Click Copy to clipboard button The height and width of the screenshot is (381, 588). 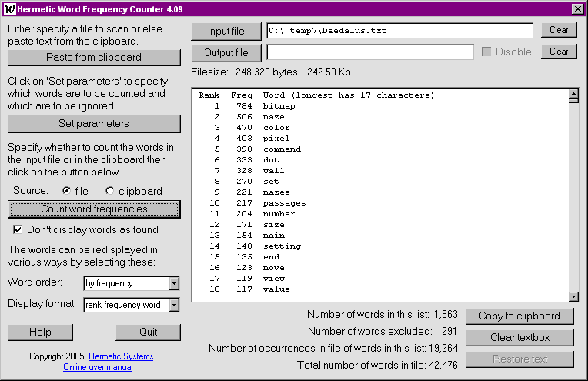pos(520,316)
